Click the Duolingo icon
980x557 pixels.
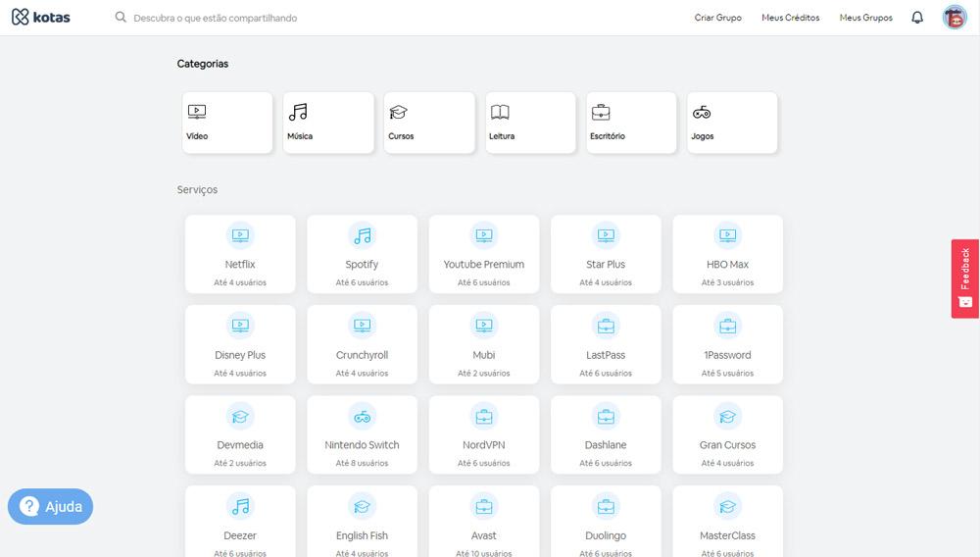click(606, 506)
